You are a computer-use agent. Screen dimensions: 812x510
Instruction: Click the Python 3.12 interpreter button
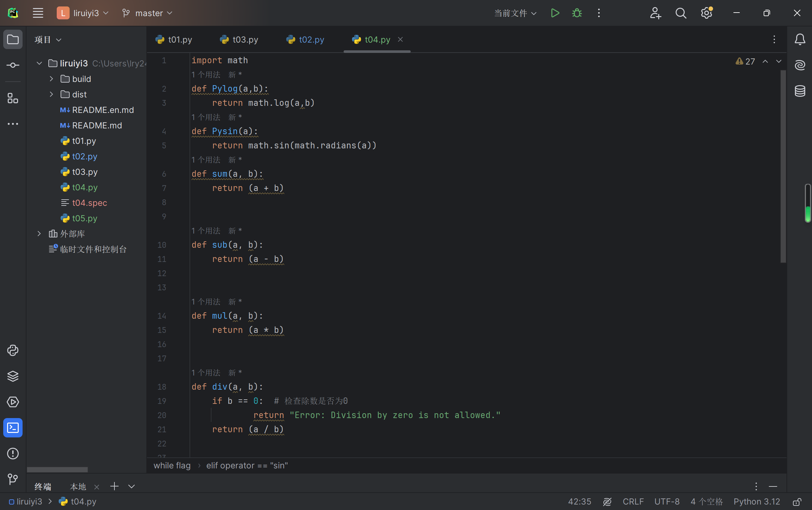[757, 502]
